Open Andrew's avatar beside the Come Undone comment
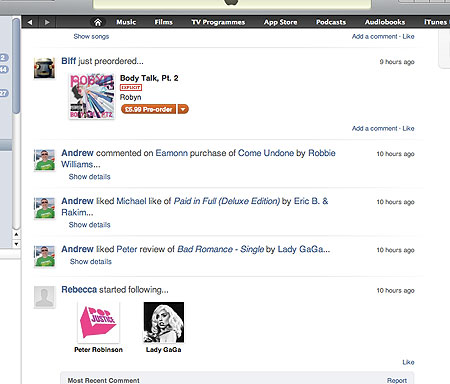Viewport: 450px width, 384px height. click(x=44, y=160)
